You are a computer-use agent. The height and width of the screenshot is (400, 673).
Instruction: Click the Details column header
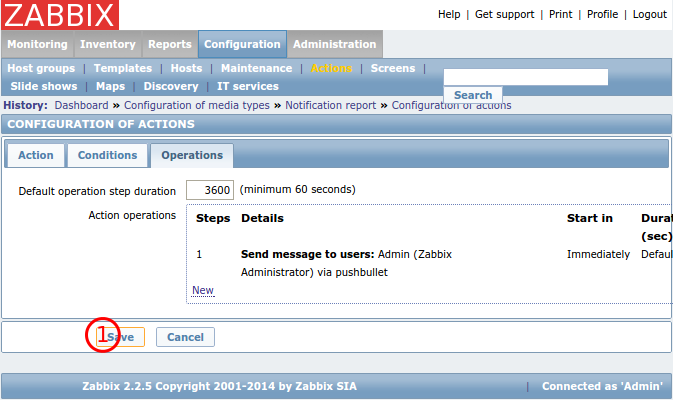click(x=262, y=218)
